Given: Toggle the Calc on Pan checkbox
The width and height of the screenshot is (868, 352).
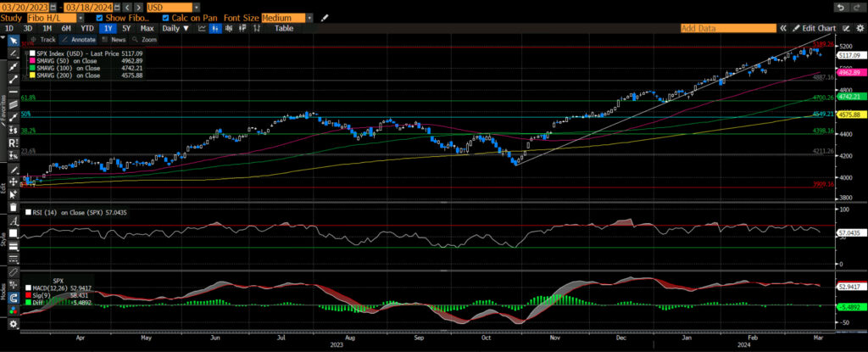Looking at the screenshot, I should pos(165,18).
